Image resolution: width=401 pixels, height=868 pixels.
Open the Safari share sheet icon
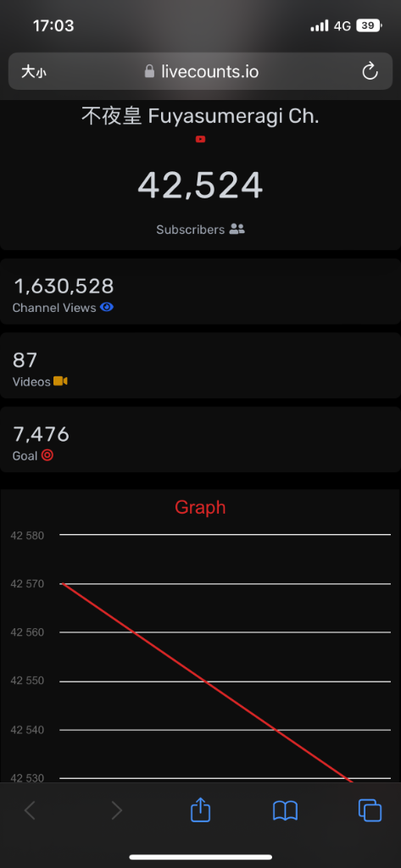tap(200, 810)
